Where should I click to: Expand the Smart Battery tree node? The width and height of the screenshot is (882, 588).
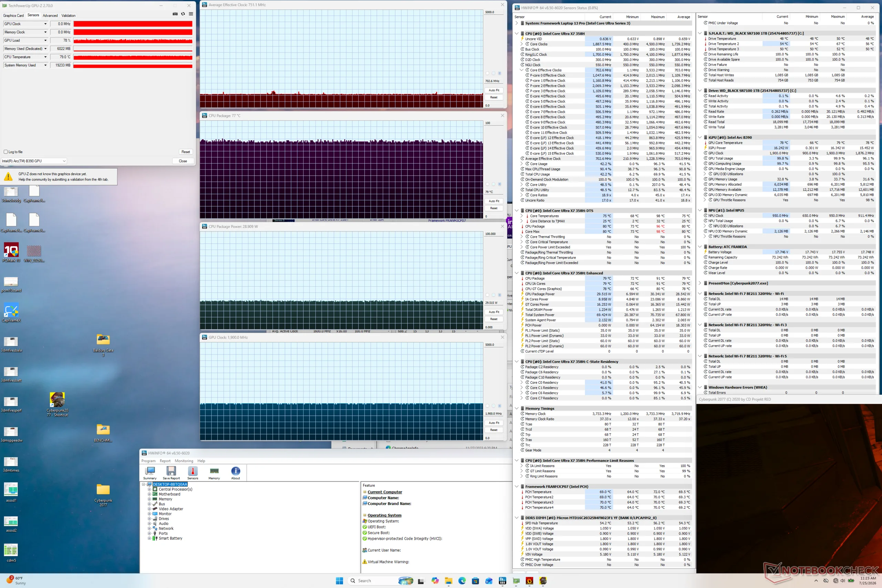[x=149, y=538]
